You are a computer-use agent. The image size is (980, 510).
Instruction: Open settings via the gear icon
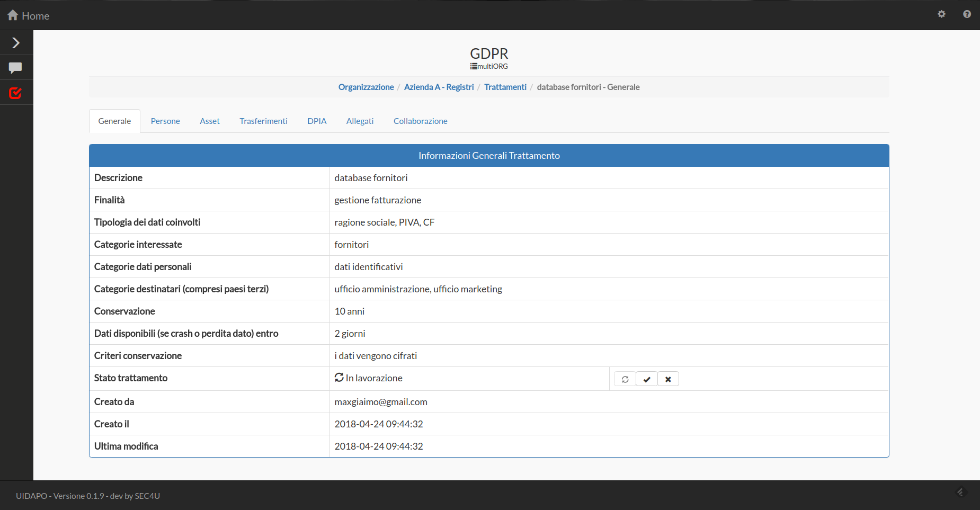(x=941, y=14)
